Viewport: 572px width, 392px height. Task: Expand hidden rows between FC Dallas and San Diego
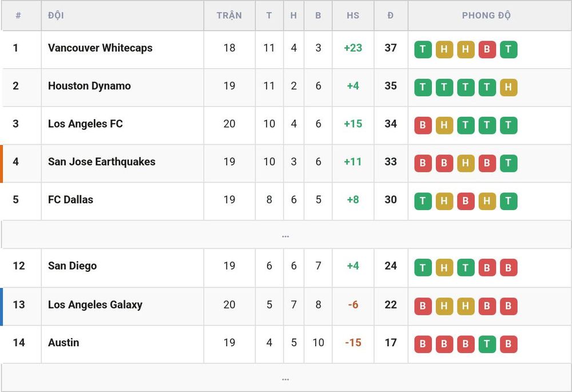coord(285,235)
